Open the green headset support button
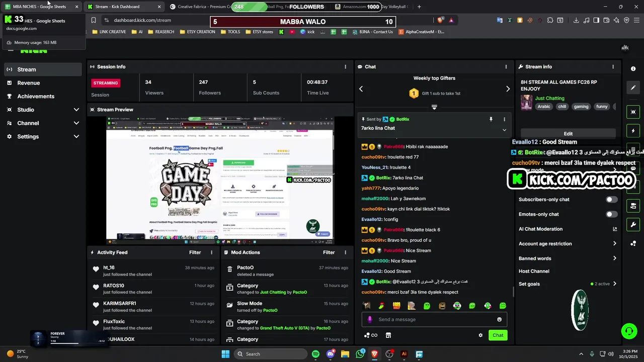Image resolution: width=644 pixels, height=362 pixels. [x=629, y=331]
